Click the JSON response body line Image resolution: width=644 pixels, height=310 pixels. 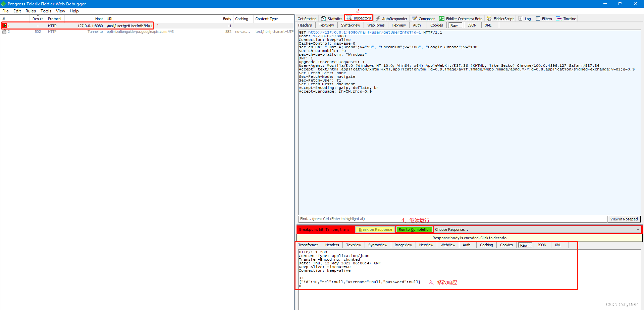click(360, 282)
